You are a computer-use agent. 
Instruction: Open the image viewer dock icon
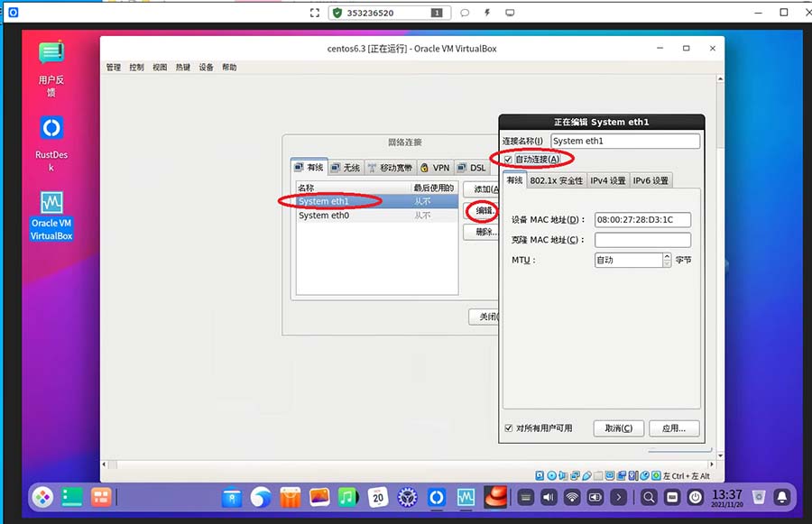[x=319, y=498]
